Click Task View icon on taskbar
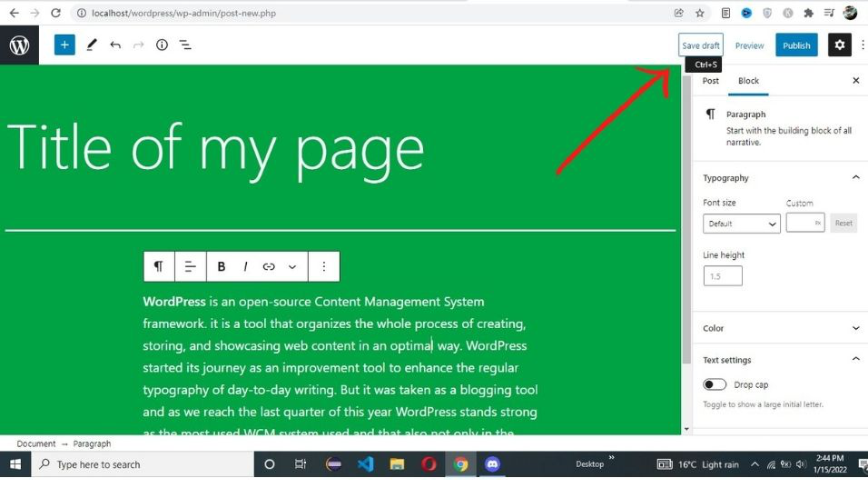The width and height of the screenshot is (868, 488). 301,464
